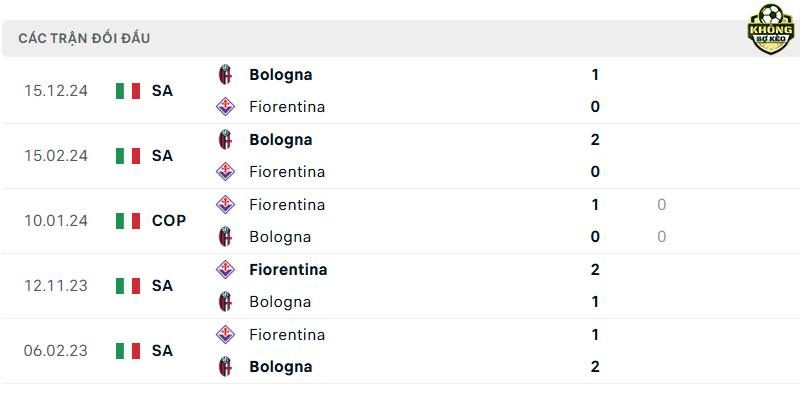This screenshot has height=400, width=800.
Task: Click Bologna crest in 06.02.23 match
Action: [x=225, y=367]
